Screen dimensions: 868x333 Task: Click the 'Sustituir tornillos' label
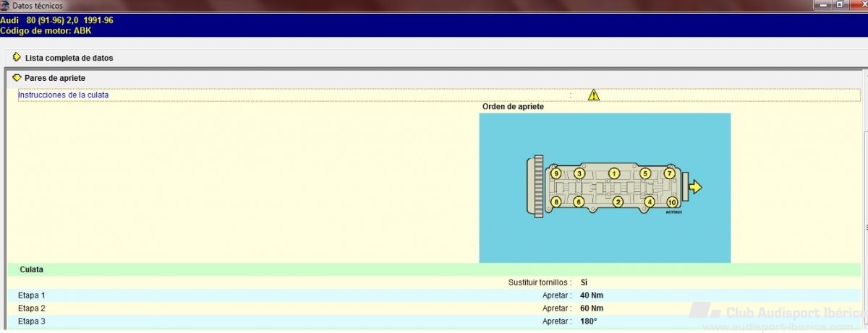540,282
